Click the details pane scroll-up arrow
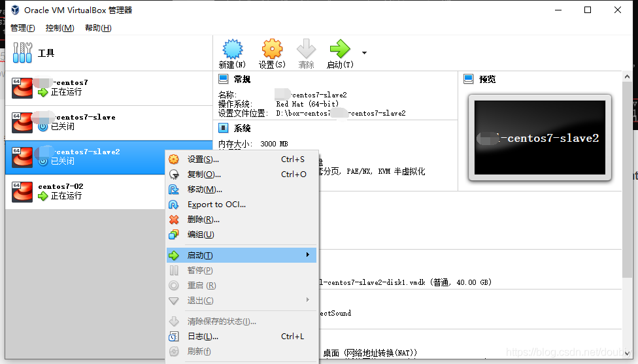Image resolution: width=638 pixels, height=364 pixels. tap(627, 76)
